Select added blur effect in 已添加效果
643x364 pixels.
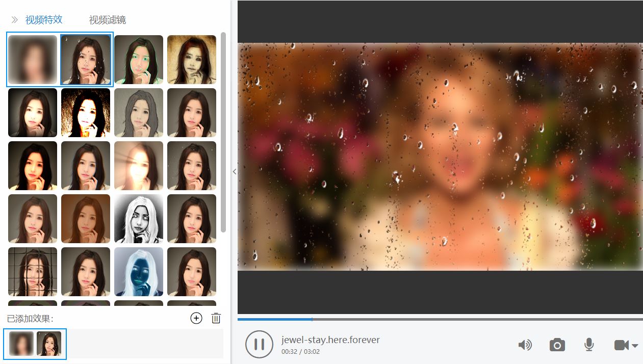tap(21, 344)
